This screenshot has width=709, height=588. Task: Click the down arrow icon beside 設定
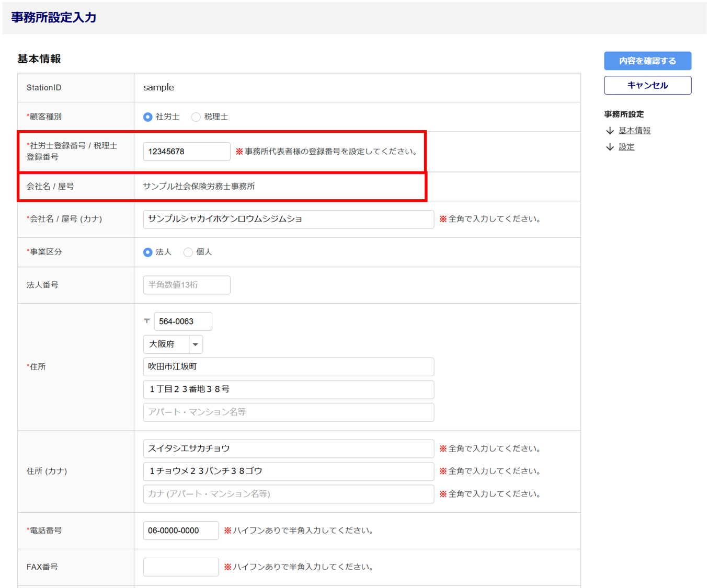[x=610, y=147]
